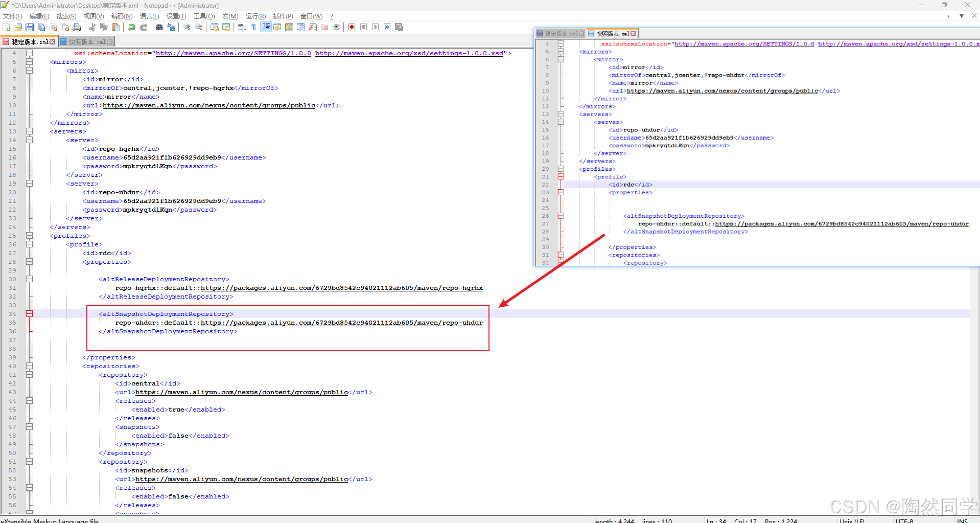
Task: Collapse the mirrors fold on line 5
Action: [x=30, y=62]
